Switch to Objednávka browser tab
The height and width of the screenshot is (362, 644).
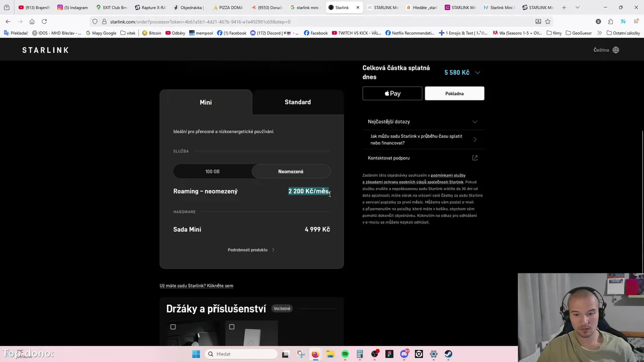[189, 8]
